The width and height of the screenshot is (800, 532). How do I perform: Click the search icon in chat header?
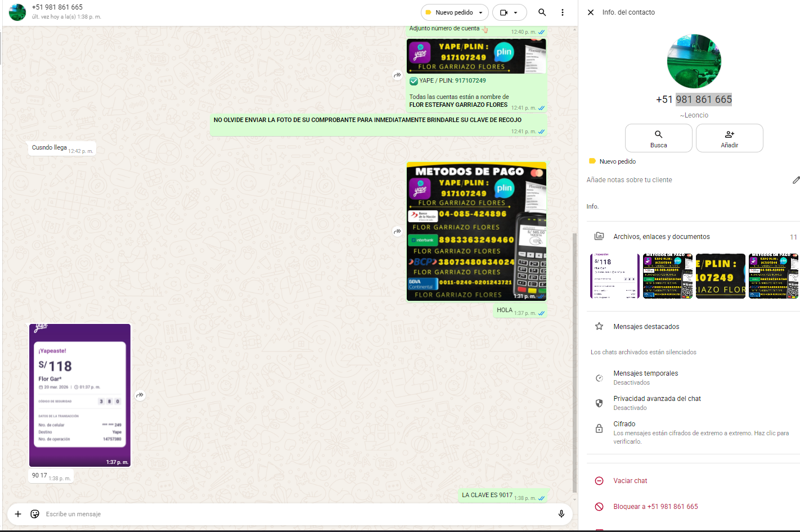click(542, 12)
